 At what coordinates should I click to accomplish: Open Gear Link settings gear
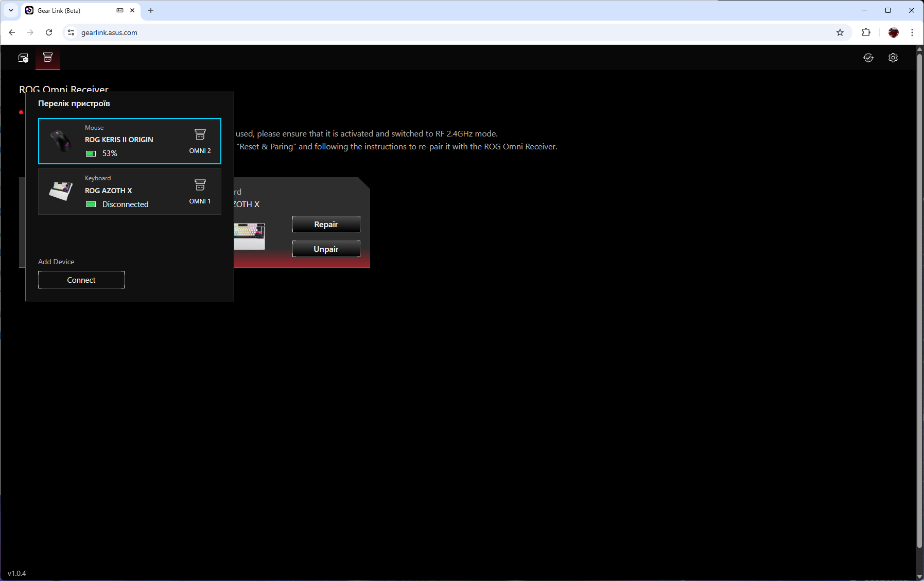click(893, 58)
